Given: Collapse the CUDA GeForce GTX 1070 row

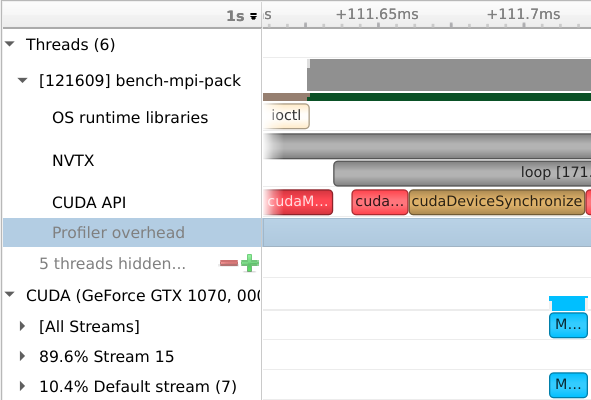Looking at the screenshot, I should [x=10, y=294].
